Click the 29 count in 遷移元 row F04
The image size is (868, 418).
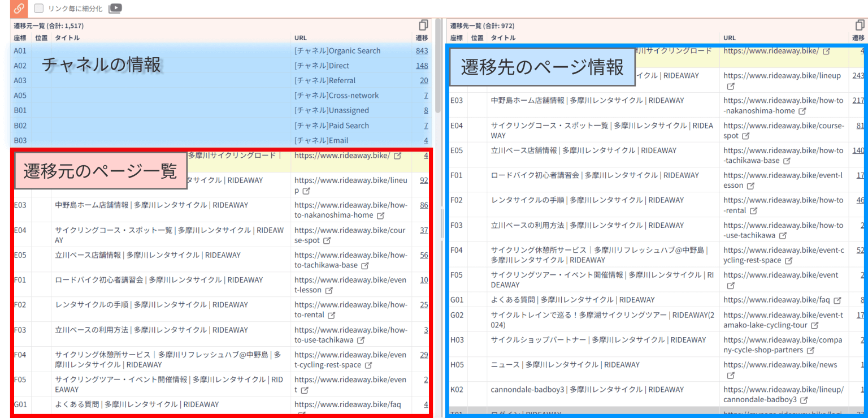(424, 355)
